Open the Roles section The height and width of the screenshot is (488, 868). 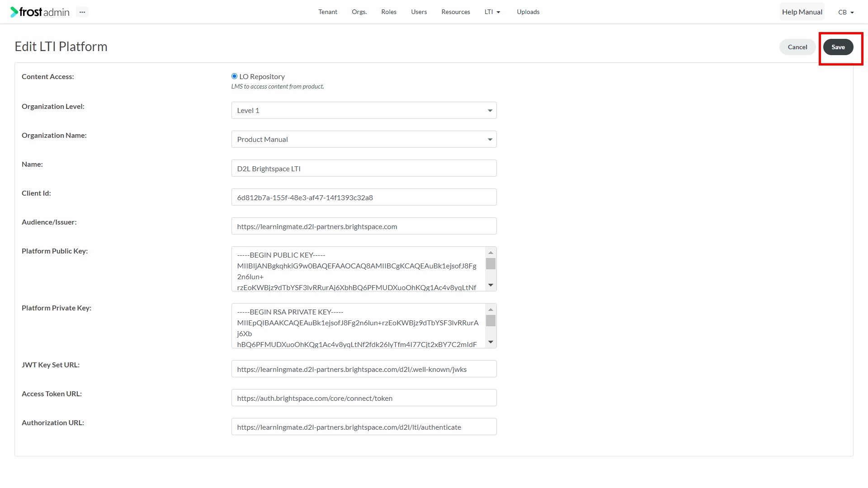click(389, 12)
